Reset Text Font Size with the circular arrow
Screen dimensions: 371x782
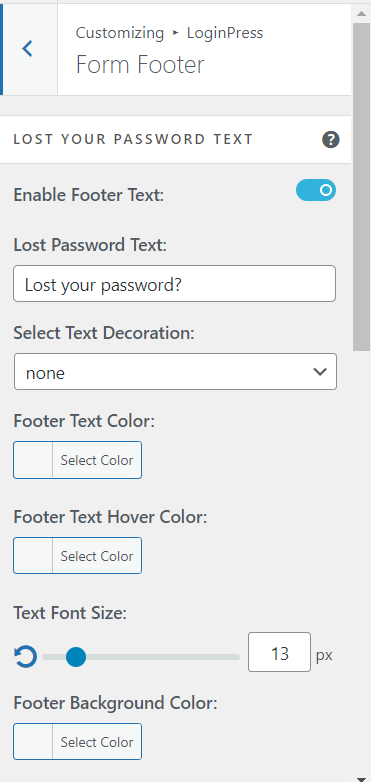coord(25,656)
